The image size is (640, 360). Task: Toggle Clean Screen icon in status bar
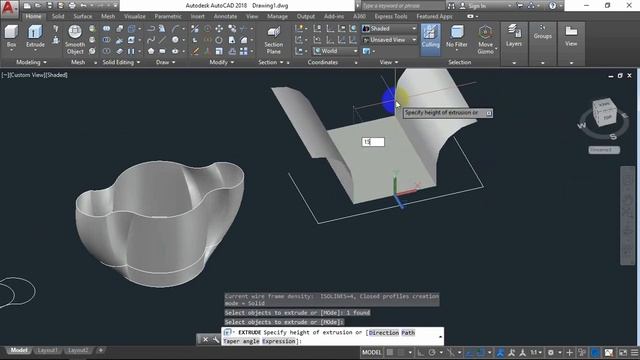pos(623,352)
